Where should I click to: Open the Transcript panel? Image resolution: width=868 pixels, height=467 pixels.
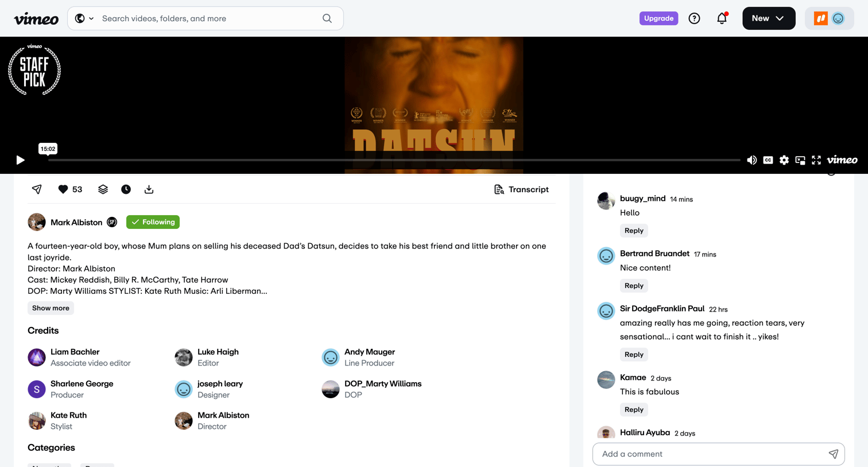point(521,189)
